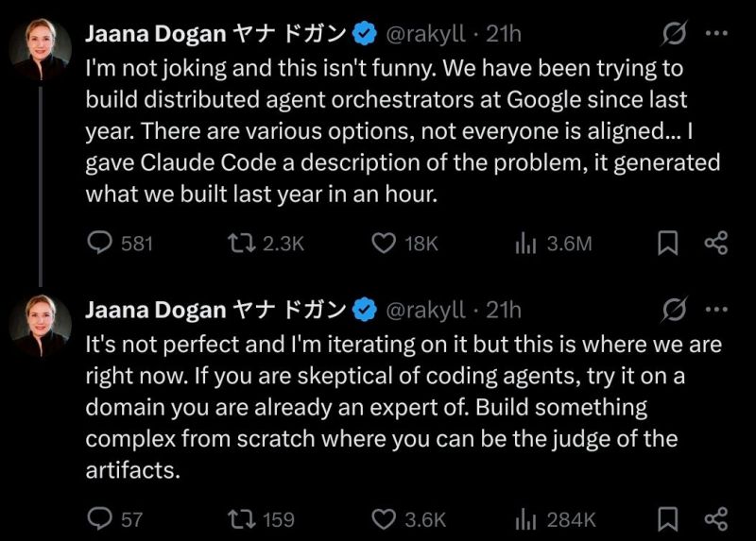Viewport: 756px width, 541px height.
Task: View analytics of the 284K views tweet
Action: point(525,518)
